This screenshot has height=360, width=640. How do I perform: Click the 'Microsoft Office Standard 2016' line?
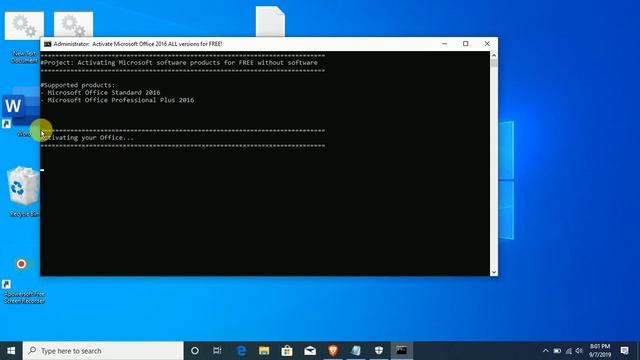100,93
